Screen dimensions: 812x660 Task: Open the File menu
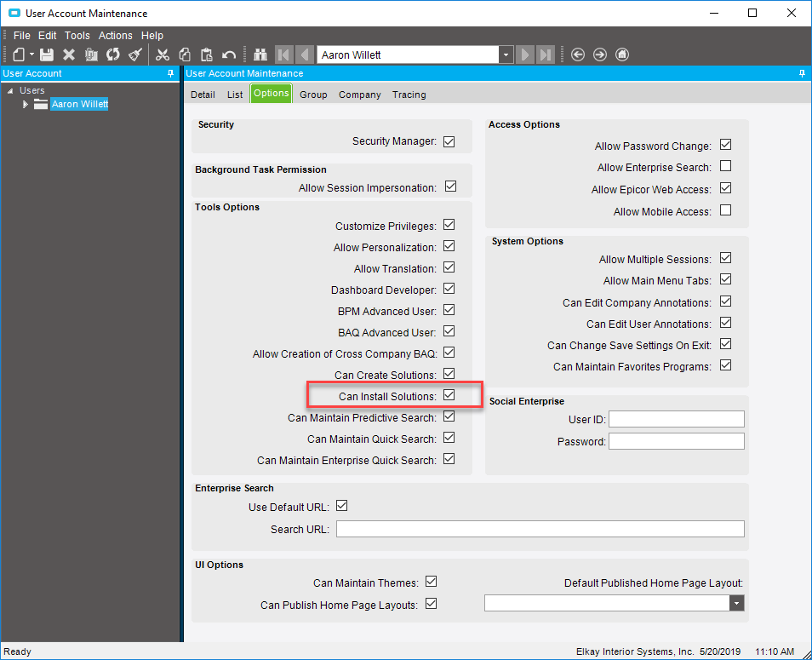(22, 35)
